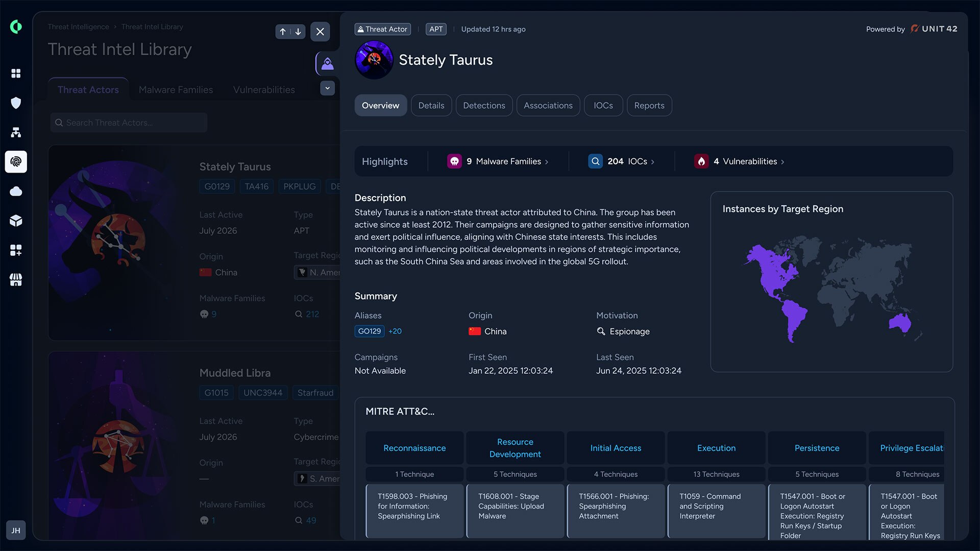Go to next threat actor with down arrow
The image size is (980, 551).
click(298, 32)
